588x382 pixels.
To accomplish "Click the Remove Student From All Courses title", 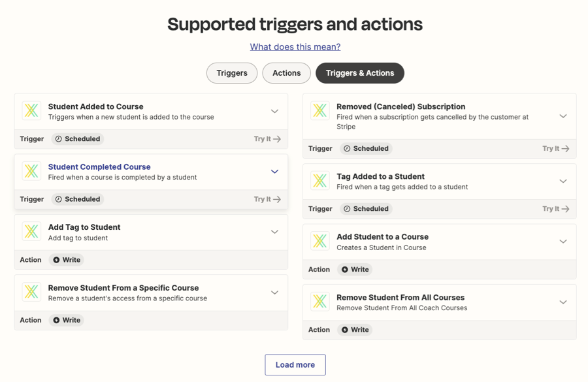I will point(400,298).
